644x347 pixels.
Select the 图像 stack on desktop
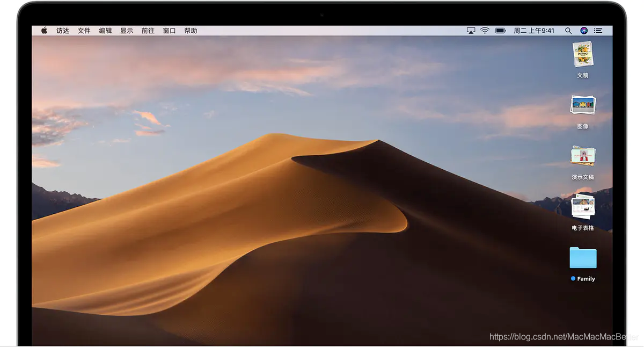pos(583,105)
